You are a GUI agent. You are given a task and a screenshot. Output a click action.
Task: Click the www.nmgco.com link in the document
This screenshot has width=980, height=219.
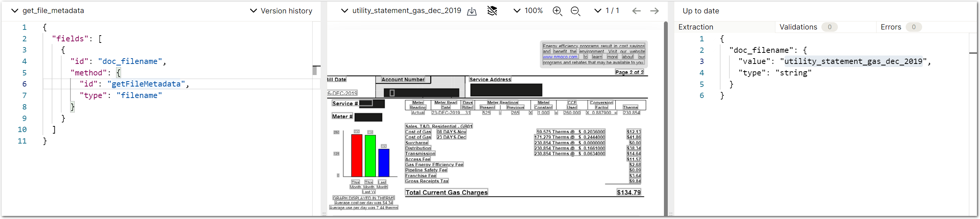[x=560, y=57]
